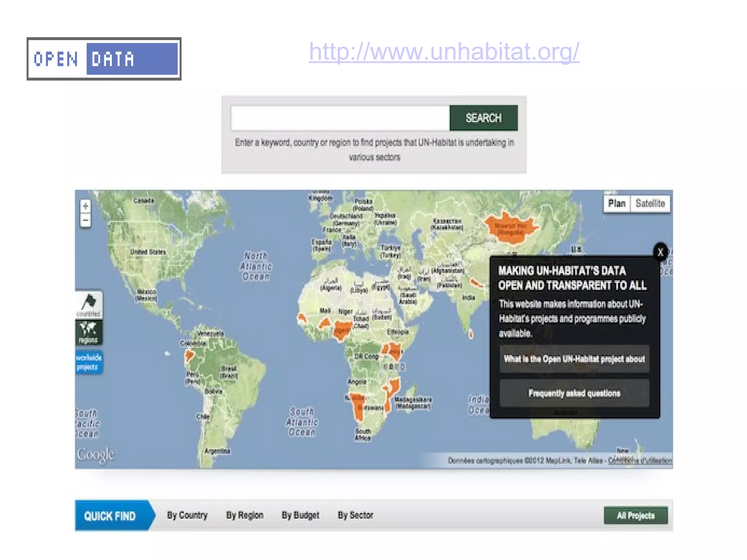Open the unhabitat.org hyperlink

[444, 51]
